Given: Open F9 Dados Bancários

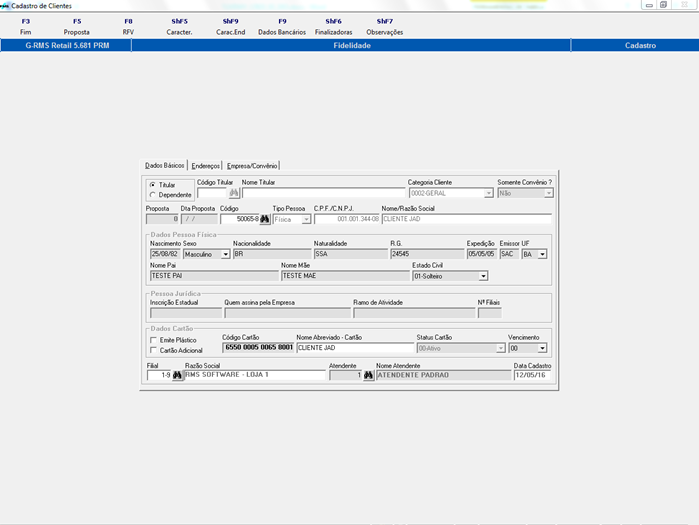Looking at the screenshot, I should pos(282,27).
